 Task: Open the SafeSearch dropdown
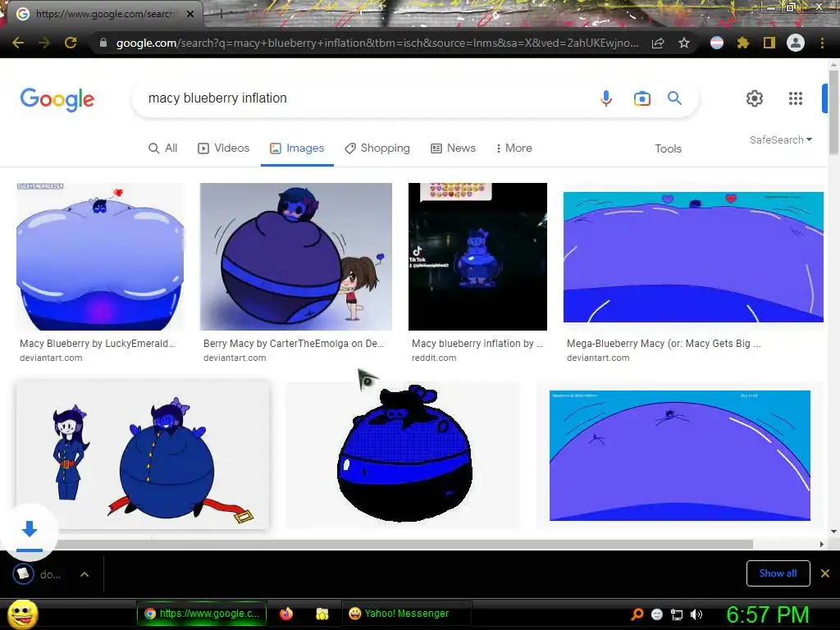(781, 139)
